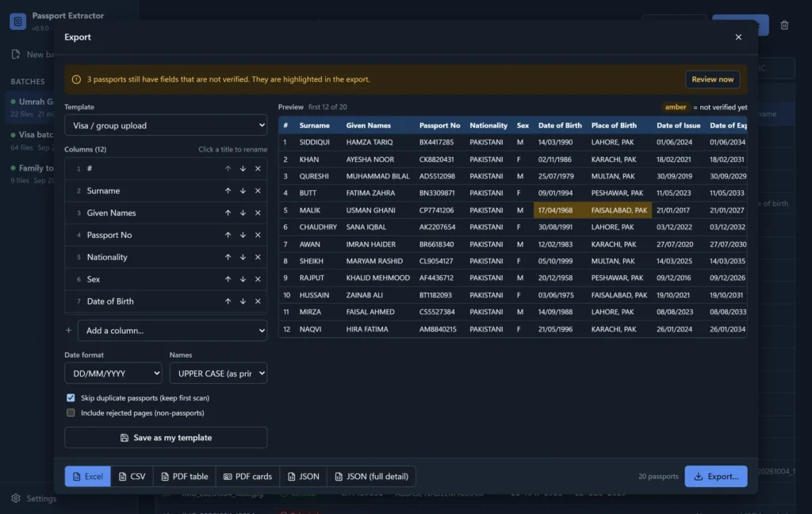812x514 pixels.
Task: Click passport number AM8840215
Action: [438, 329]
